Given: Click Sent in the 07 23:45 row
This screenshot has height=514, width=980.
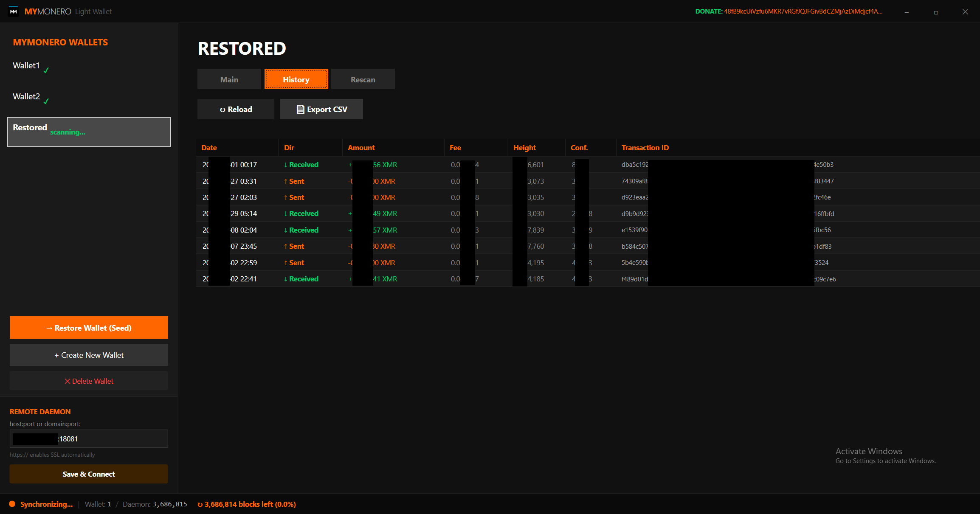Looking at the screenshot, I should tap(294, 246).
